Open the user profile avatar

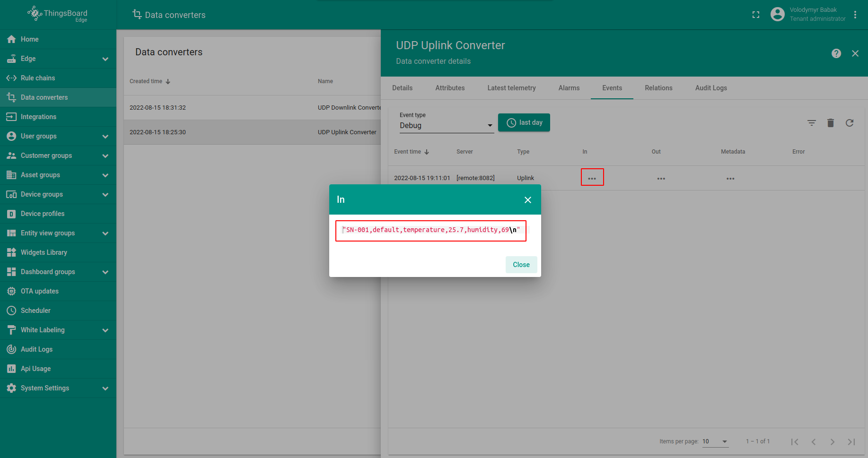point(777,14)
